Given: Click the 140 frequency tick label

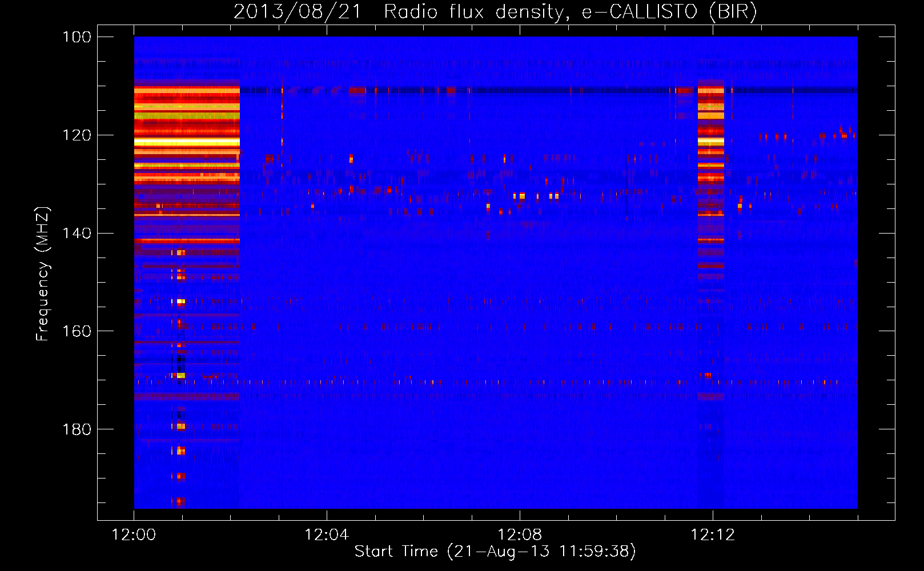Looking at the screenshot, I should coord(77,233).
